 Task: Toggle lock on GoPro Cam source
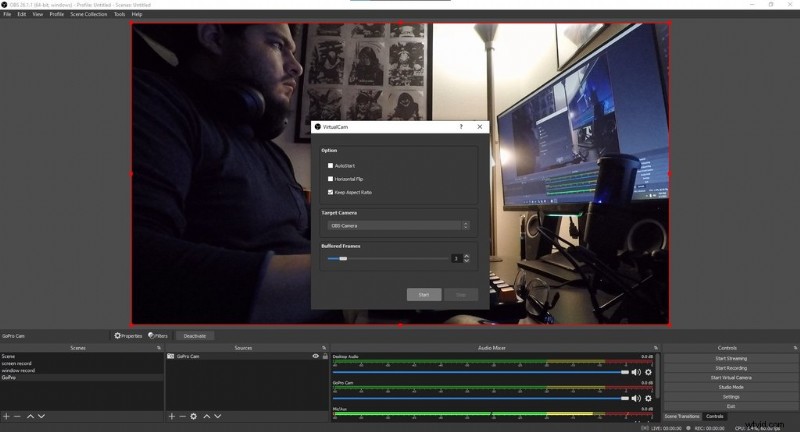(x=325, y=356)
